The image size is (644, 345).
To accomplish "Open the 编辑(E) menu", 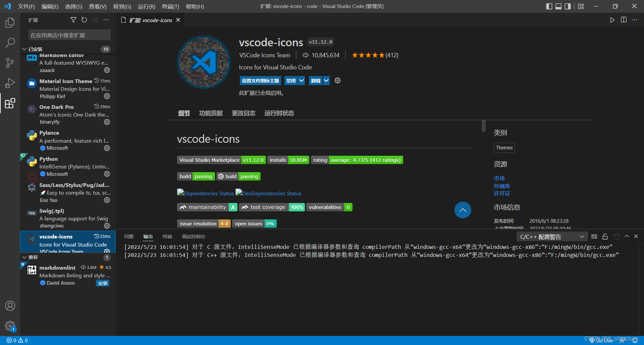I will coord(50,6).
